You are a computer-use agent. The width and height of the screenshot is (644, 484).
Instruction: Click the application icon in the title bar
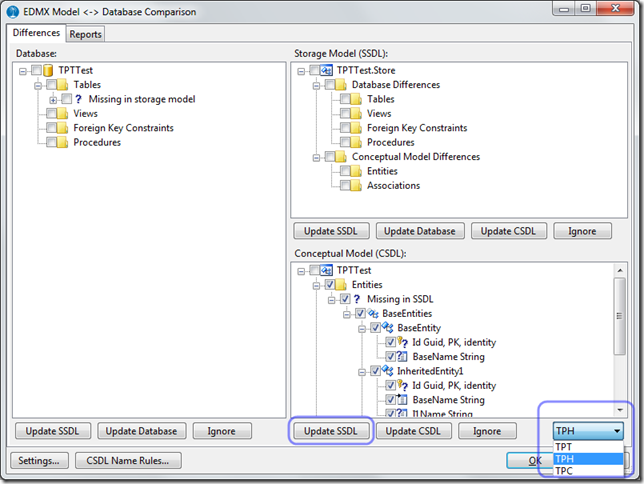(x=13, y=12)
